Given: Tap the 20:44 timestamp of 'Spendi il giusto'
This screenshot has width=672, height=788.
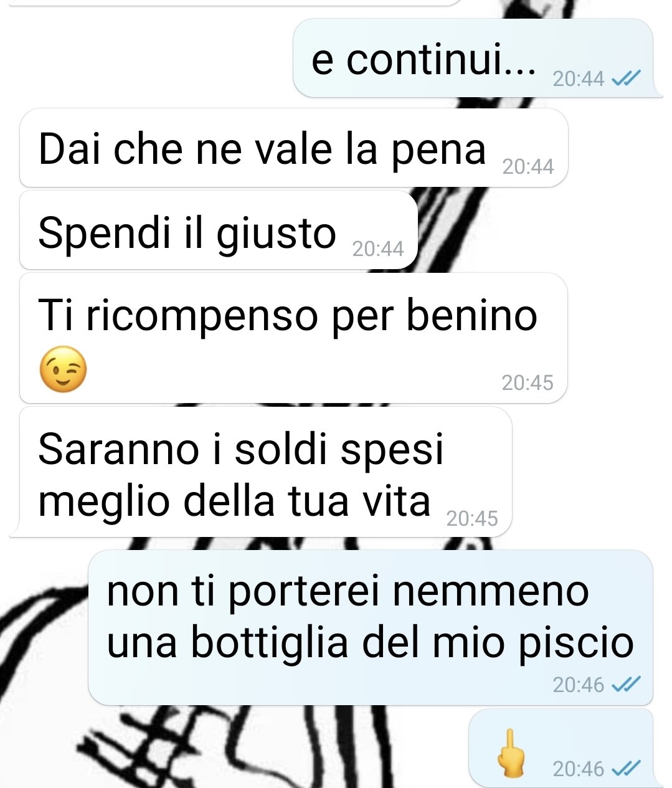Looking at the screenshot, I should (x=378, y=249).
